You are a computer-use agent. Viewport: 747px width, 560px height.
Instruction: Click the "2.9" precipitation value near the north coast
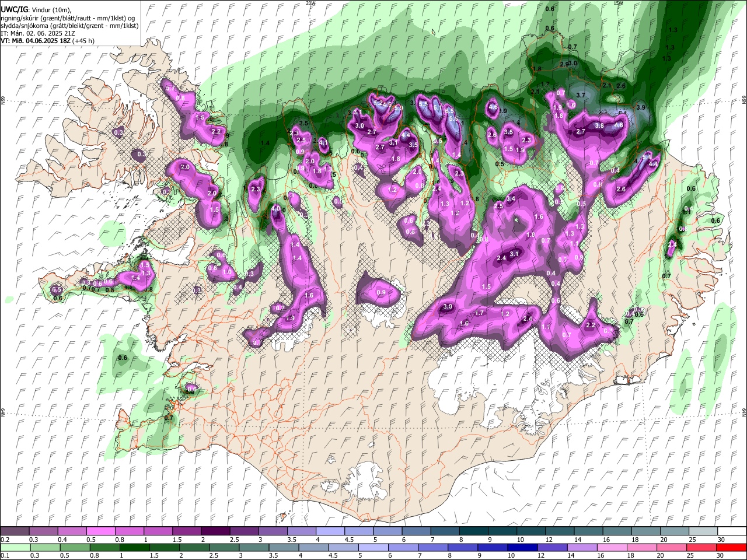pyautogui.click(x=564, y=64)
